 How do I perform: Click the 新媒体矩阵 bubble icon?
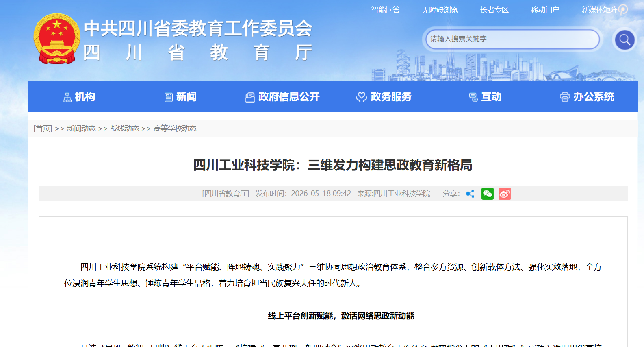click(x=623, y=10)
